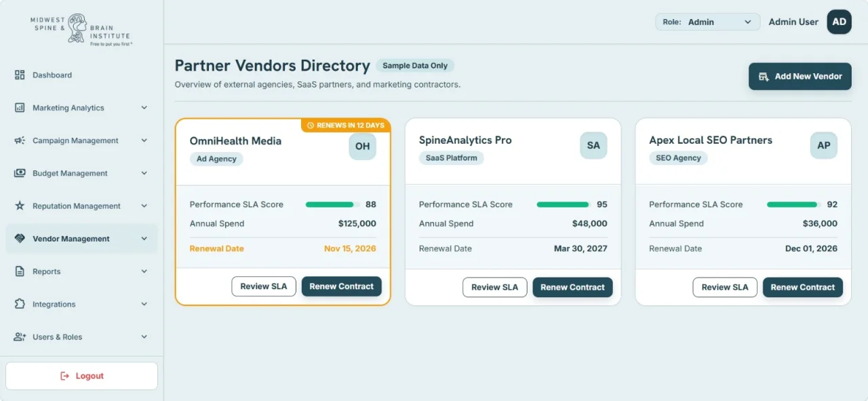Click the Reports document icon
This screenshot has width=868, height=401.
pos(20,271)
